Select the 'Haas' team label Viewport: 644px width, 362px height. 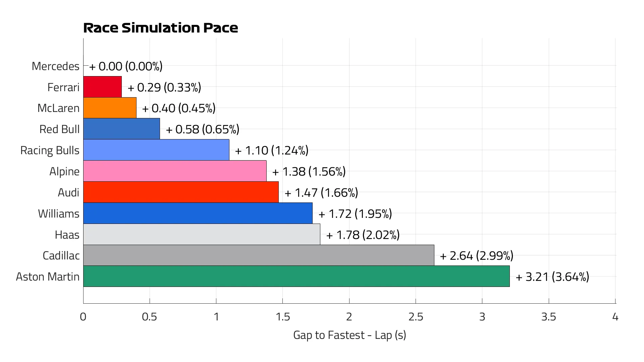click(67, 235)
